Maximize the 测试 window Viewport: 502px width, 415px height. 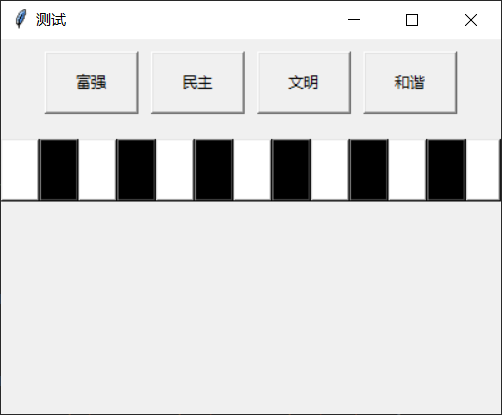(x=412, y=20)
